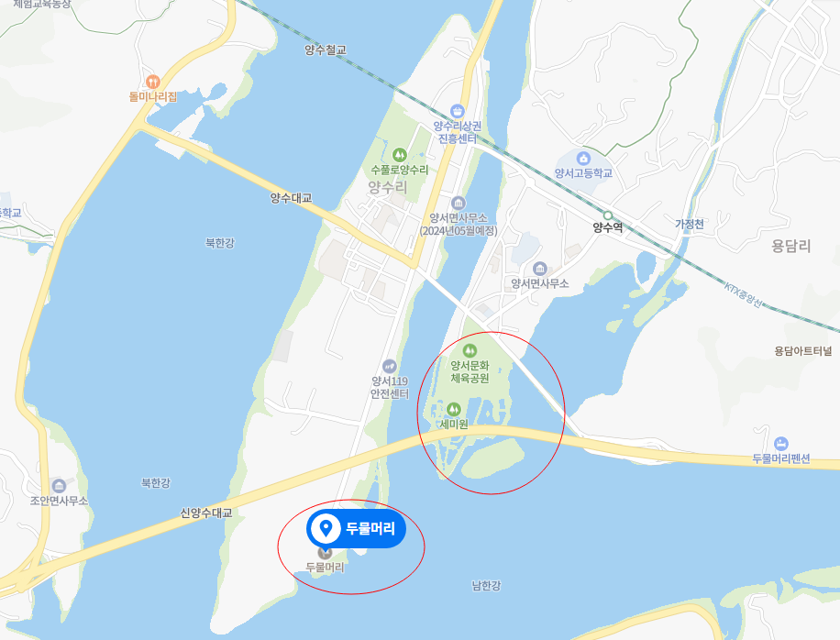
Task: Open the 양서문화 체육공원 park icon
Action: (x=470, y=351)
